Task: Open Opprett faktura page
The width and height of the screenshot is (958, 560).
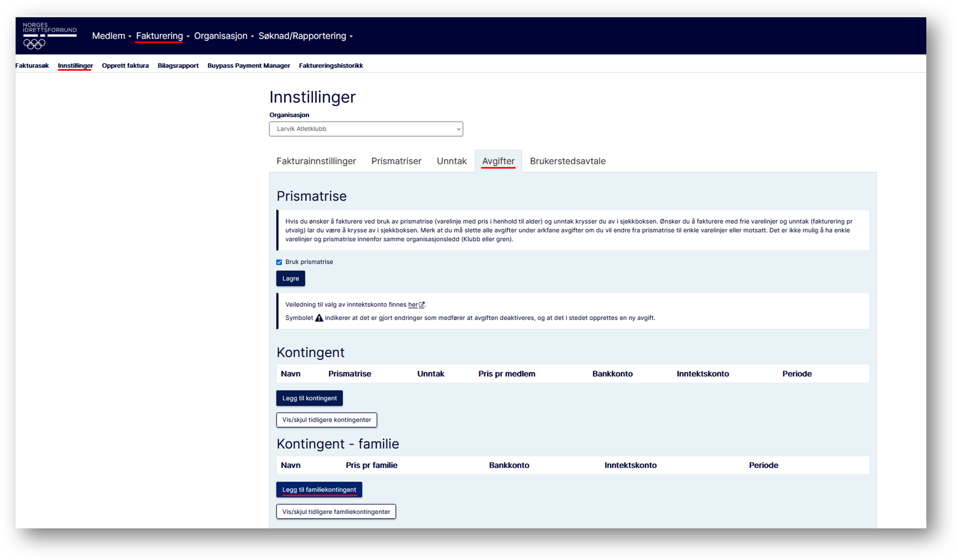Action: point(125,66)
